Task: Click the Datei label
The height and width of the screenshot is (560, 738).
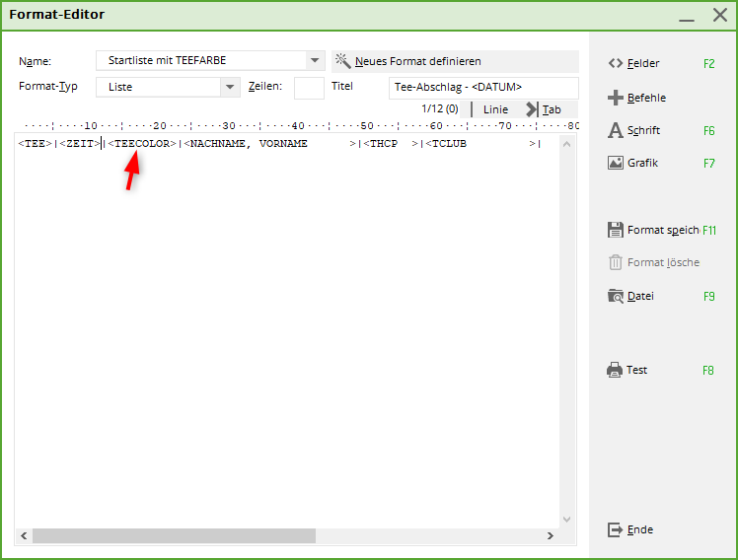Action: pos(640,296)
